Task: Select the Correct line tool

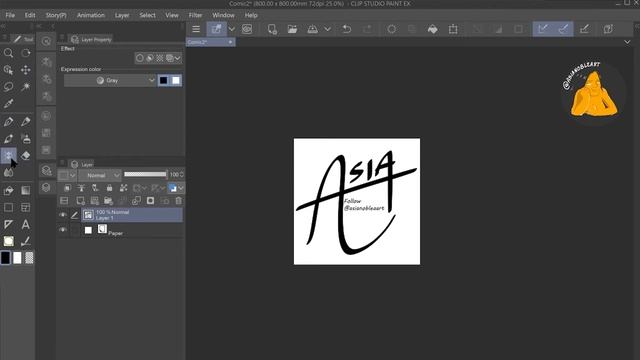Action: pyautogui.click(x=26, y=241)
